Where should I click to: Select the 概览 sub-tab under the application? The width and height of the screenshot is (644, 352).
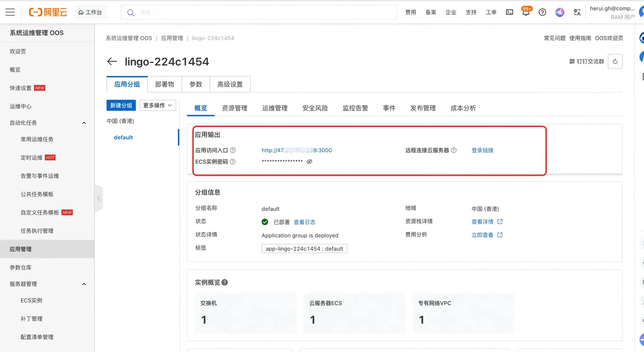point(201,108)
